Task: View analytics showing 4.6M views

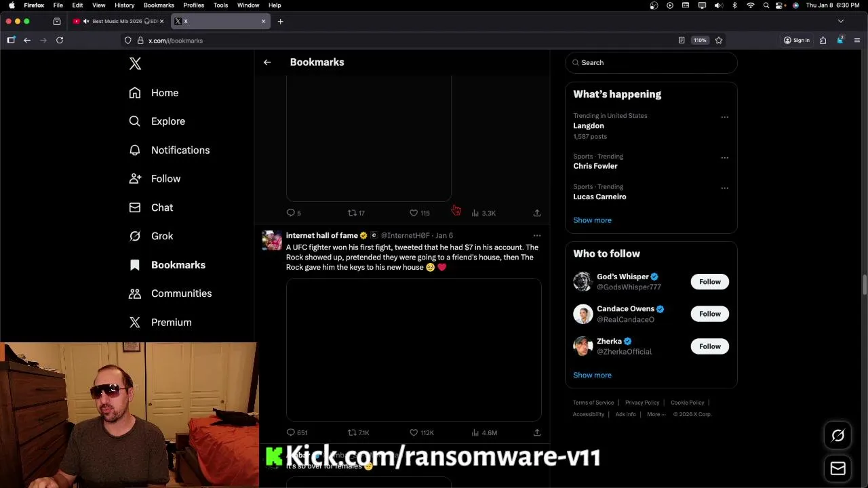Action: (484, 432)
